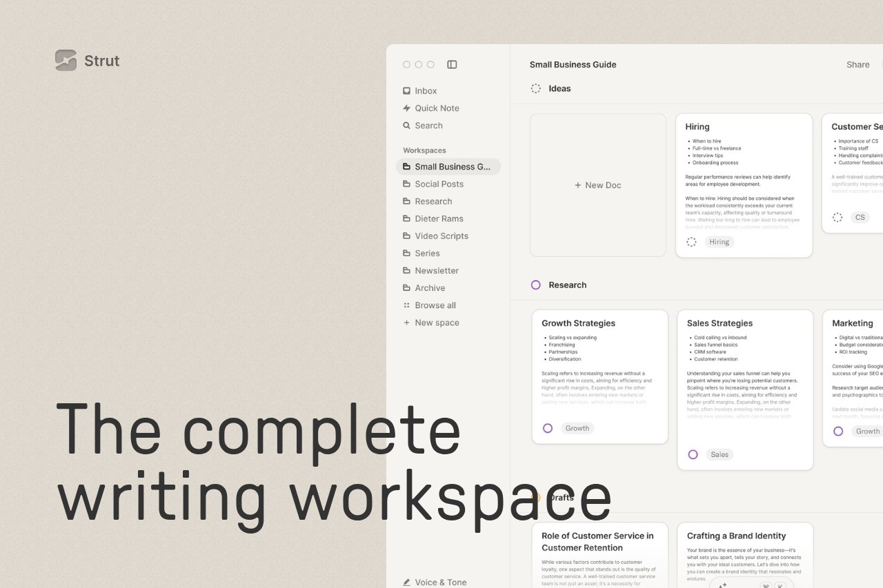The height and width of the screenshot is (588, 883).
Task: Expand the Workspaces list heading
Action: pos(424,150)
